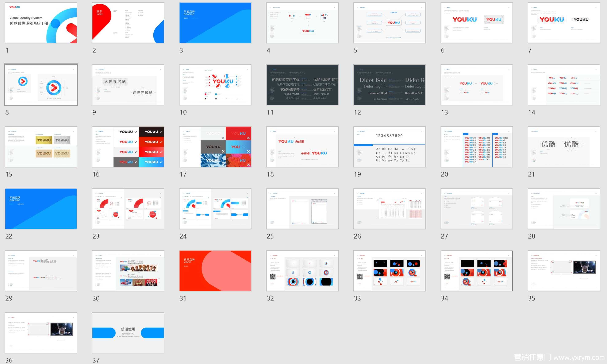Select slide 22 second blue GRAPHIC divider
The image size is (607, 364).
[x=41, y=209]
